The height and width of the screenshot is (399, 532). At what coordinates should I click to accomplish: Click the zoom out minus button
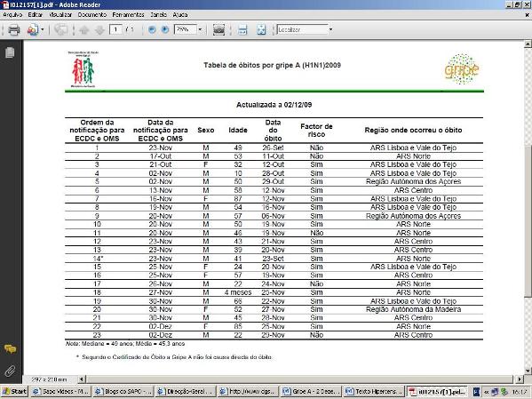pos(152,29)
